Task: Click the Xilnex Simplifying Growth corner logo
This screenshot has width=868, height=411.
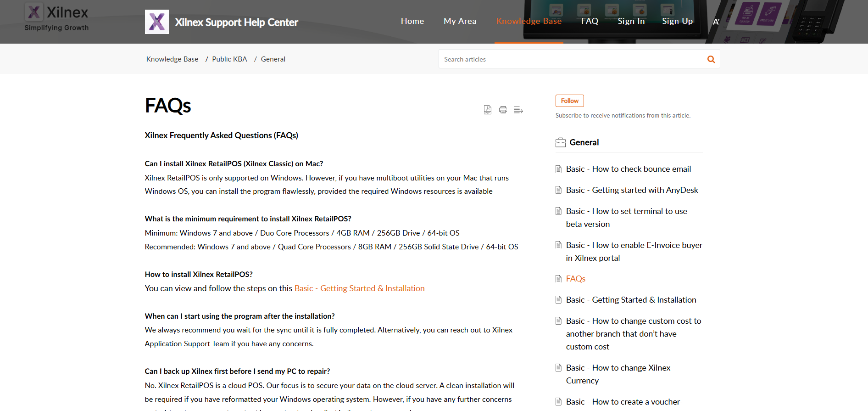Action: coord(56,17)
